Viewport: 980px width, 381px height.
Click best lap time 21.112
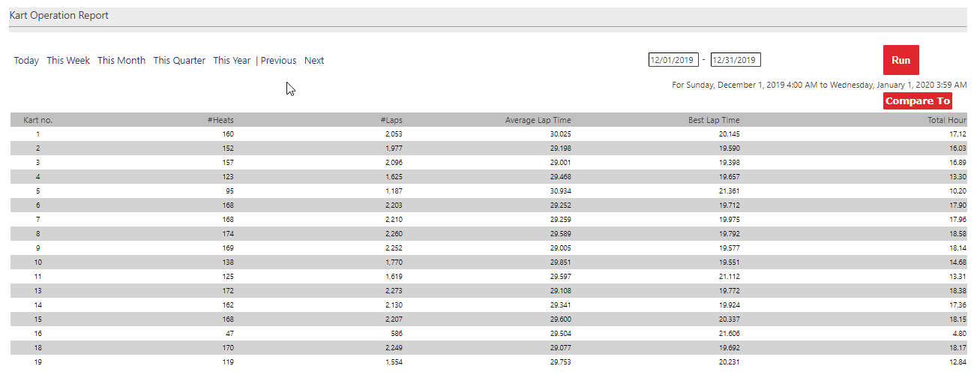[729, 277]
